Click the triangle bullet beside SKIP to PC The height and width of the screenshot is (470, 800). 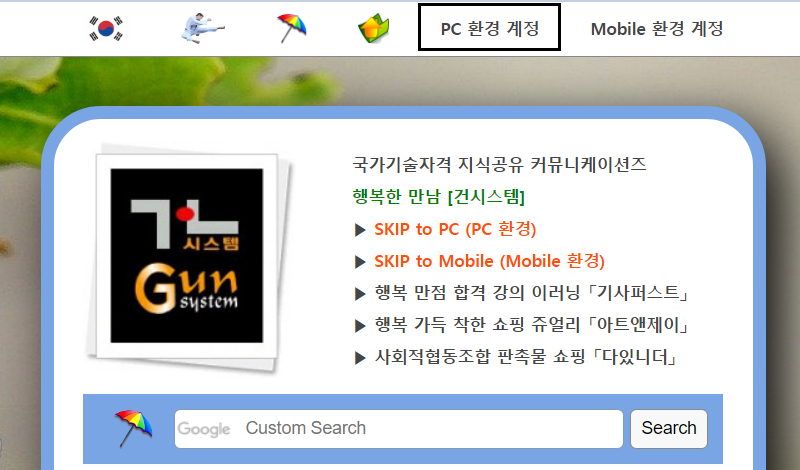point(360,230)
